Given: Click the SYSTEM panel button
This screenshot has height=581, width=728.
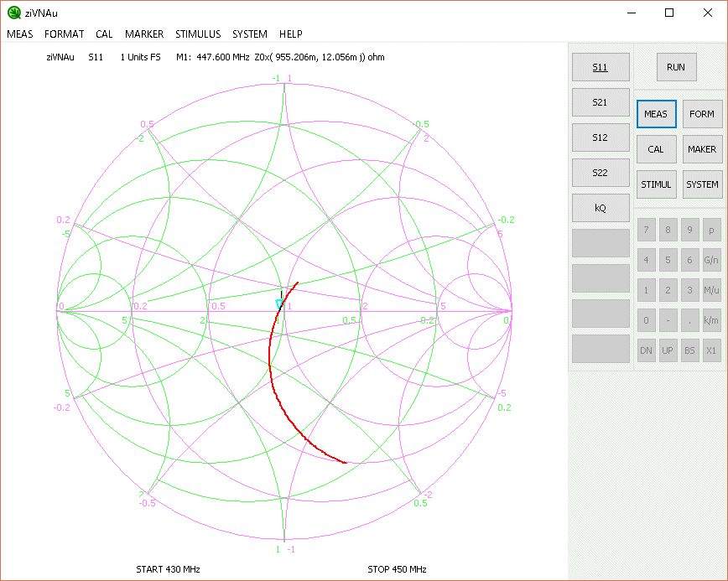Looking at the screenshot, I should (702, 184).
